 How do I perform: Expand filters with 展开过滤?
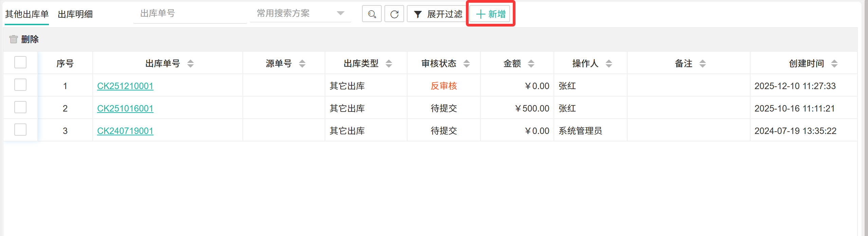(x=438, y=14)
